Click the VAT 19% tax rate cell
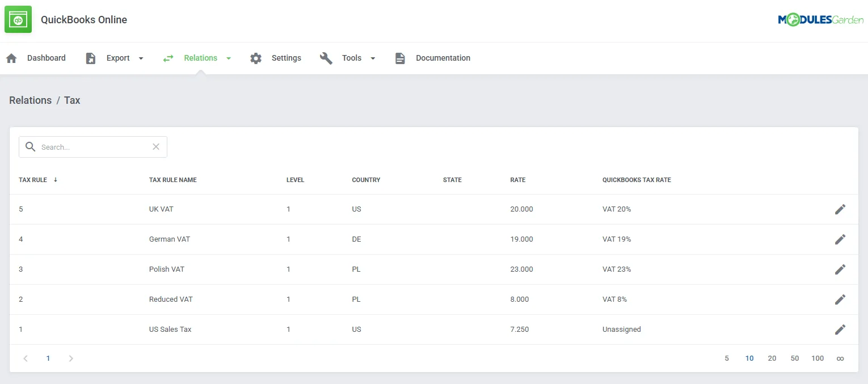 [617, 239]
